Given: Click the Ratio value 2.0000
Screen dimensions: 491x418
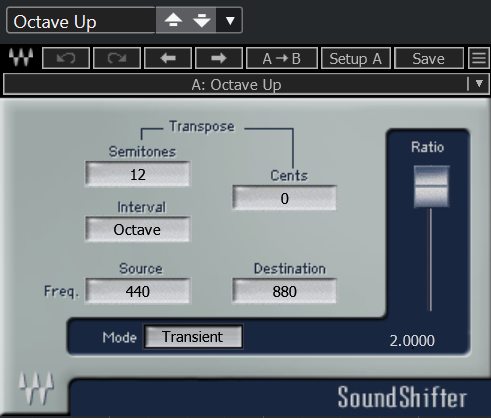Looking at the screenshot, I should pyautogui.click(x=412, y=340).
